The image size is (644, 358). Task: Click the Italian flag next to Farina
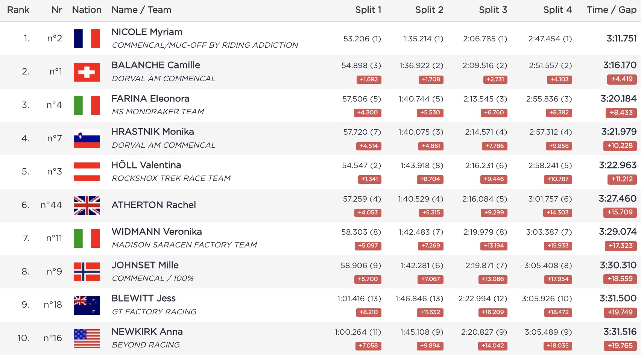coord(87,105)
